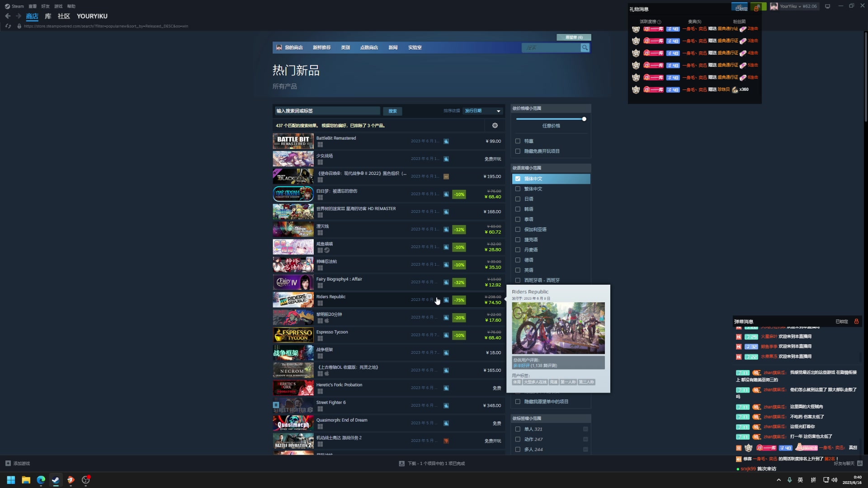Image resolution: width=868 pixels, height=488 pixels.
Task: Click the Steam logo menu
Action: (14, 6)
